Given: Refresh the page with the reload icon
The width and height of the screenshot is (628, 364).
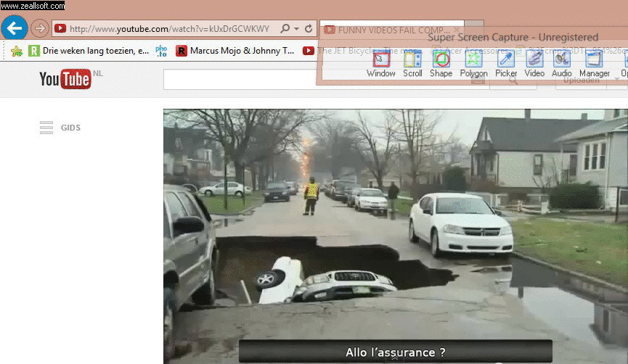Looking at the screenshot, I should click(x=309, y=29).
